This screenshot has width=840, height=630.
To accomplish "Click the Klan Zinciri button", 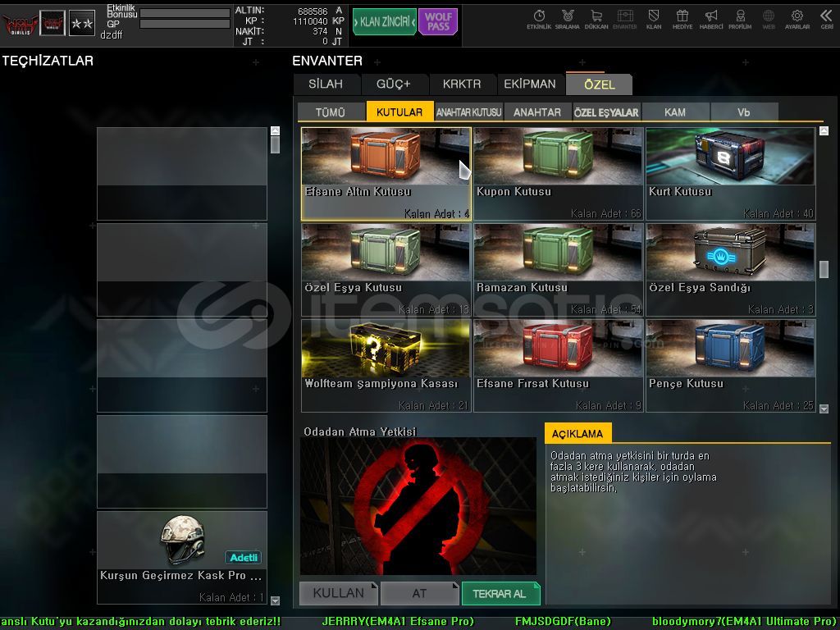I will pyautogui.click(x=384, y=22).
